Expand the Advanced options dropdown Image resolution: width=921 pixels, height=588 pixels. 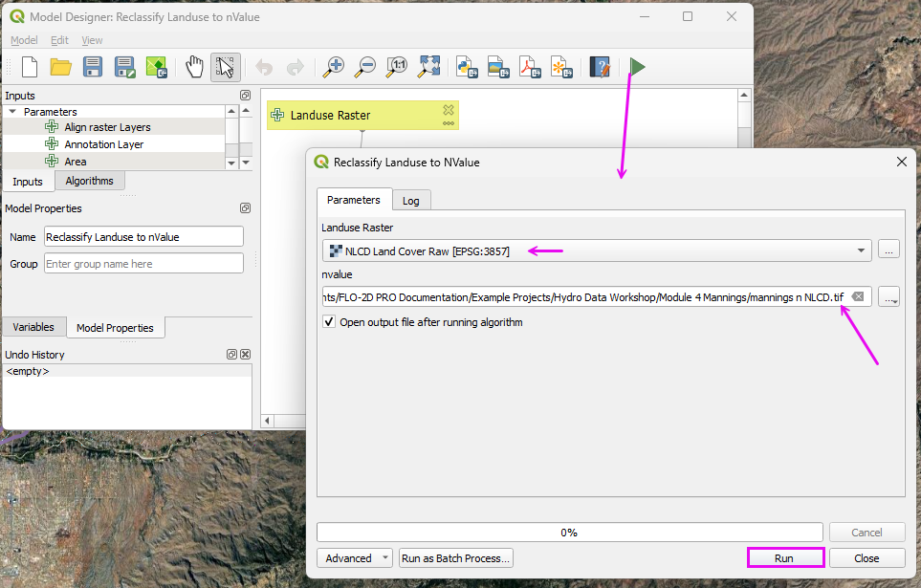pyautogui.click(x=356, y=558)
